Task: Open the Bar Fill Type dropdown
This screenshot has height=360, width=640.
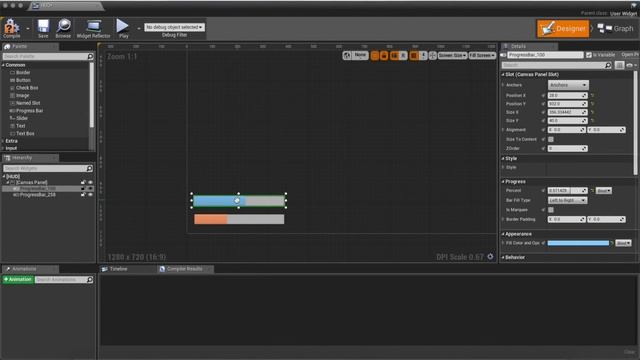Action: pyautogui.click(x=567, y=200)
